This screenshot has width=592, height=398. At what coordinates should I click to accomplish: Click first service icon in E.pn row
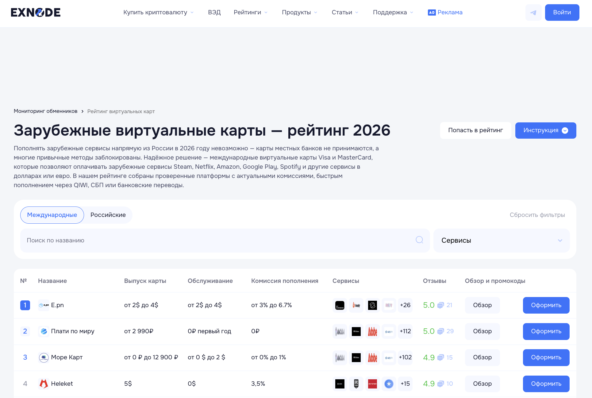click(x=340, y=305)
